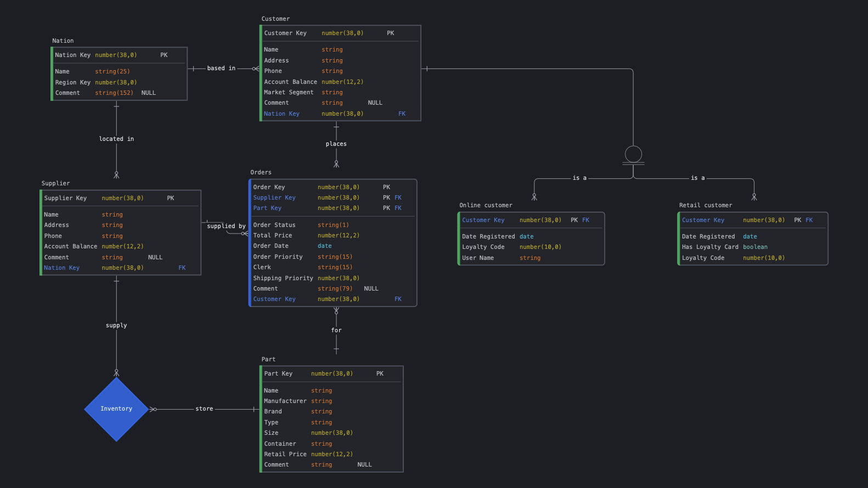Select the blue Inventory diamond node

pos(116,409)
